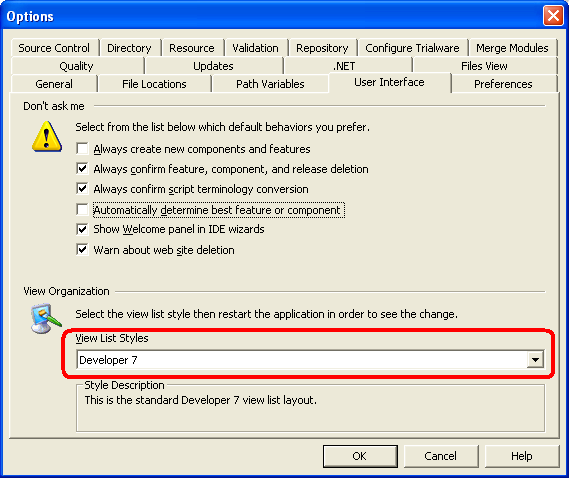Uncheck Warn about web site deletion
The height and width of the screenshot is (478, 569).
pyautogui.click(x=82, y=250)
